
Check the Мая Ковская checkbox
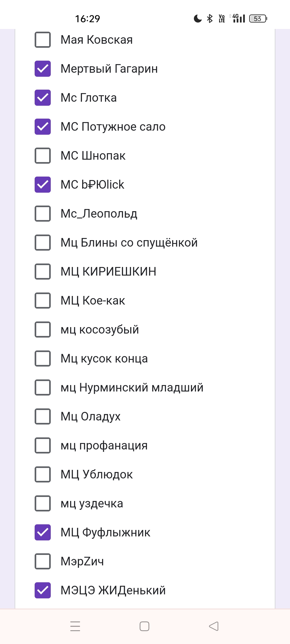coord(43,40)
